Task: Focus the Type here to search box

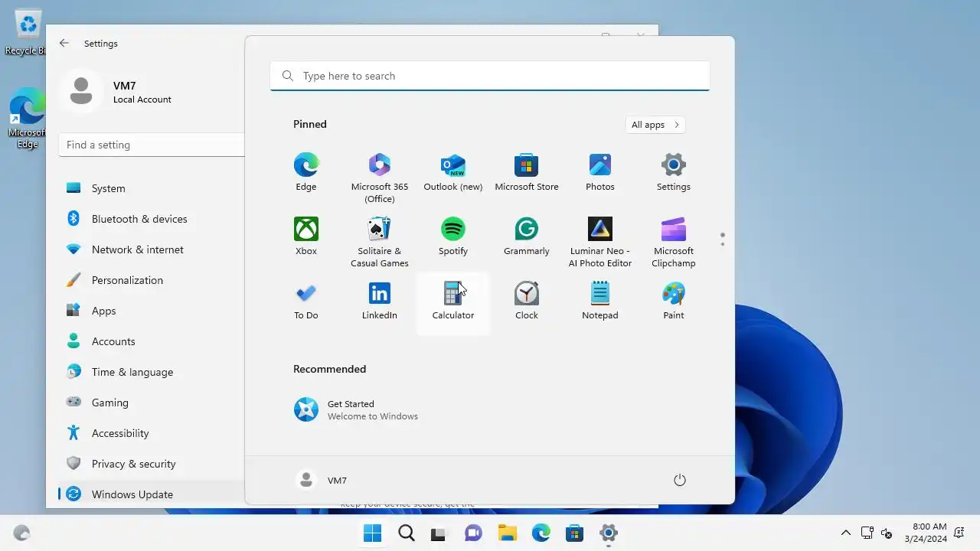Action: click(490, 76)
